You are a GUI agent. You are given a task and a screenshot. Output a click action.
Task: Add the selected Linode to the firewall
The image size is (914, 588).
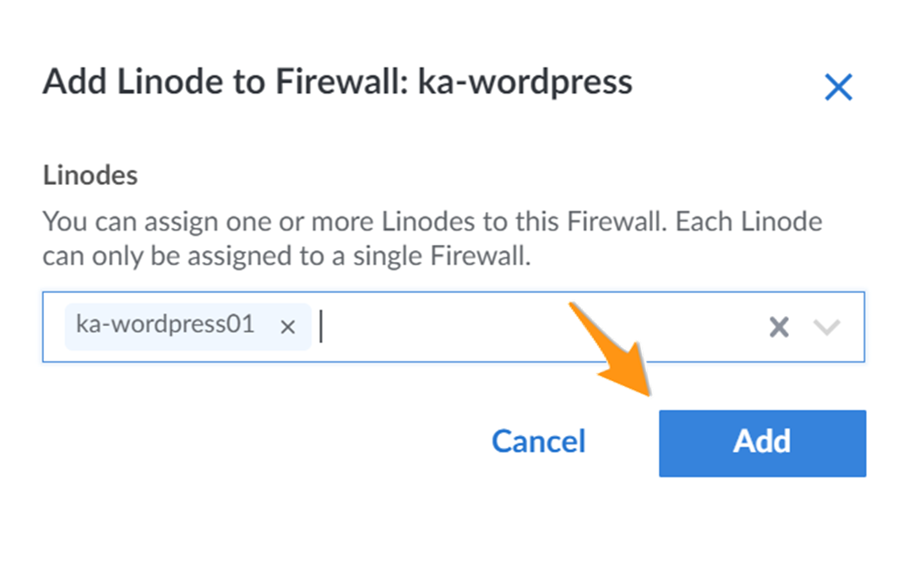click(763, 443)
